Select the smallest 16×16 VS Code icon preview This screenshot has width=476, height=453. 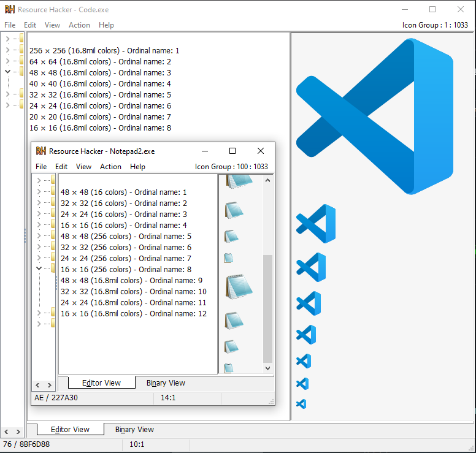tap(301, 404)
